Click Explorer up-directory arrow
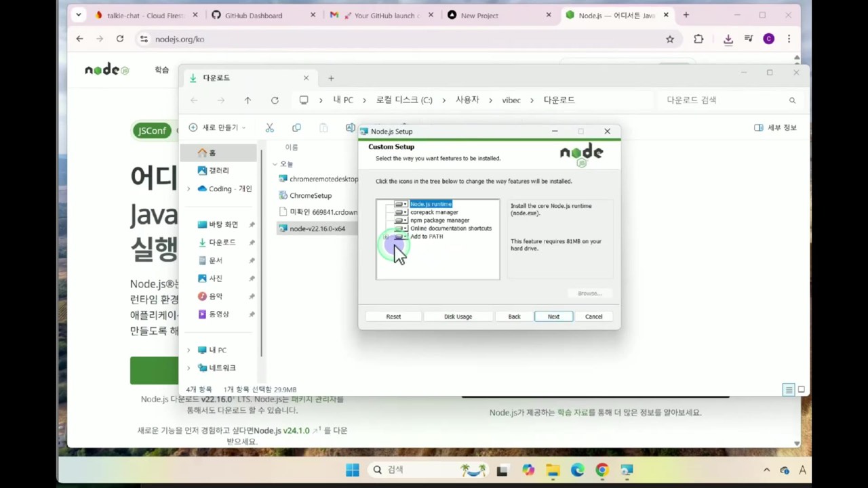Screen dimensions: 868x488 tap(248, 100)
